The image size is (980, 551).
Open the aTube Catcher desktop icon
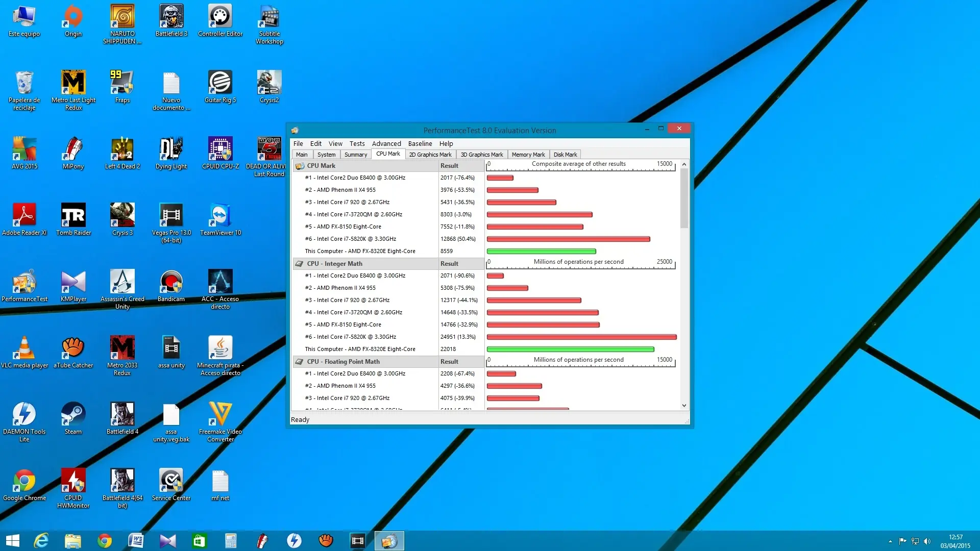(x=73, y=353)
